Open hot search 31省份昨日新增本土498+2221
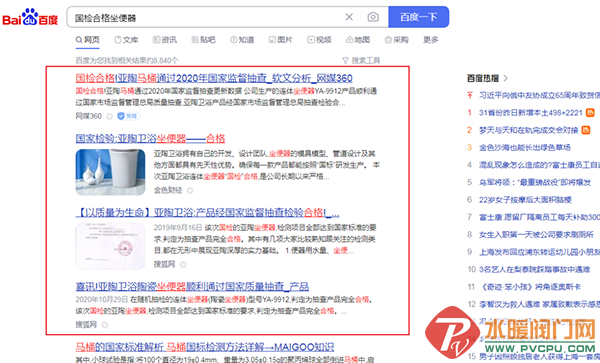The height and width of the screenshot is (363, 600). [x=531, y=113]
